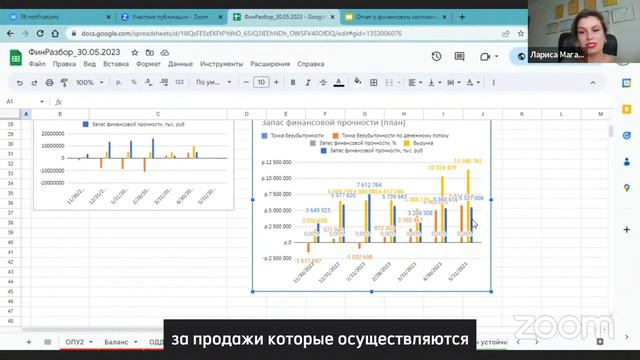This screenshot has width=640, height=360.
Task: Open the 123 number formats menu
Action: tap(179, 82)
